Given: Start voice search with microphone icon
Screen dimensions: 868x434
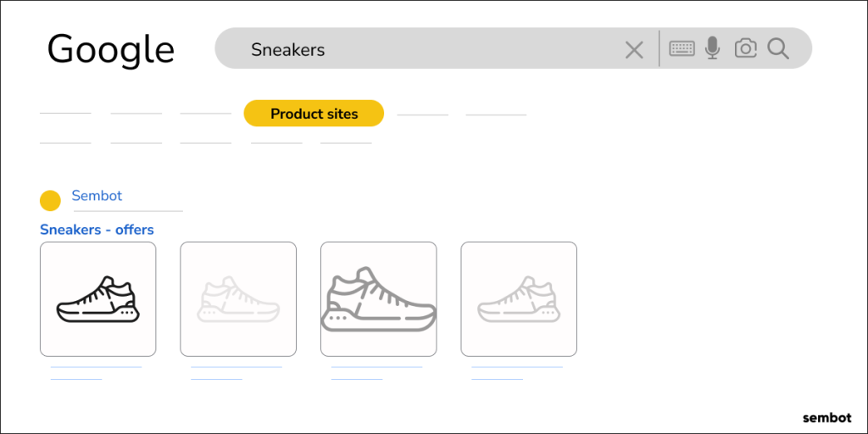Looking at the screenshot, I should point(712,48).
